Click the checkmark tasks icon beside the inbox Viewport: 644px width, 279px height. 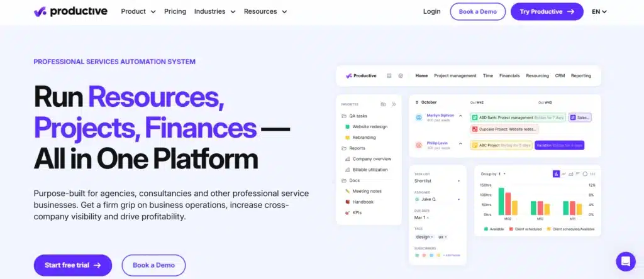tap(401, 76)
